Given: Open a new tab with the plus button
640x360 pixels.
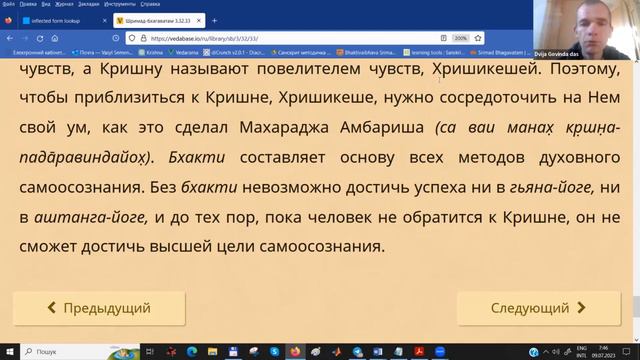Looking at the screenshot, I should [214, 20].
